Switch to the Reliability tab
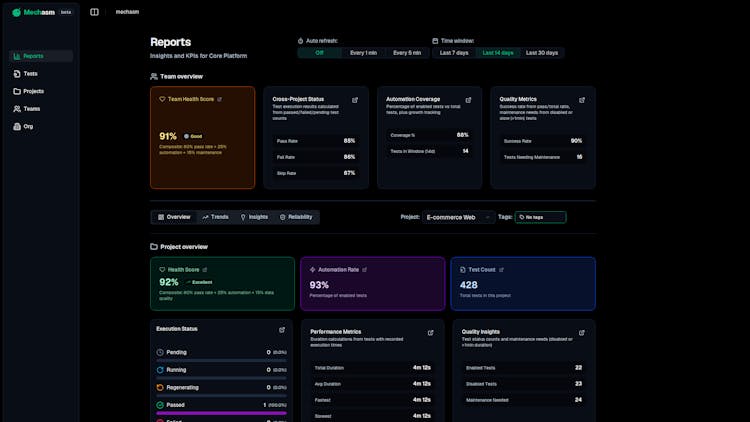Viewport: 750px width, 422px height. pyautogui.click(x=296, y=217)
